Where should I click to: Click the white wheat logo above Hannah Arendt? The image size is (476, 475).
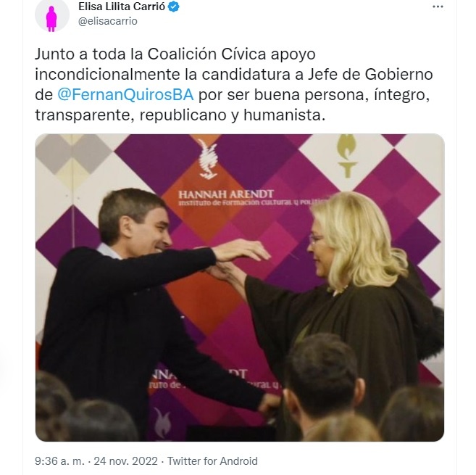pos(208,160)
